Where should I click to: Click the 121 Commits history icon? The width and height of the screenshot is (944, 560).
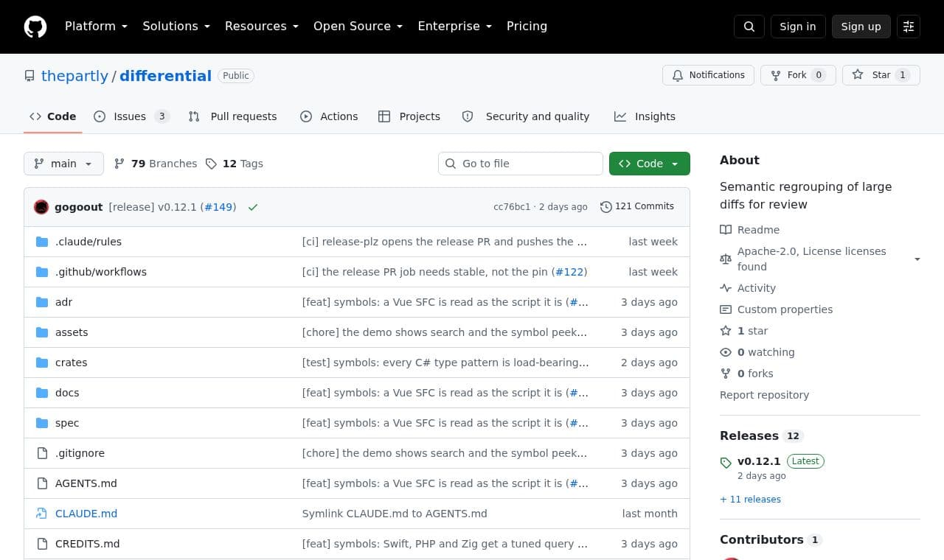606,207
